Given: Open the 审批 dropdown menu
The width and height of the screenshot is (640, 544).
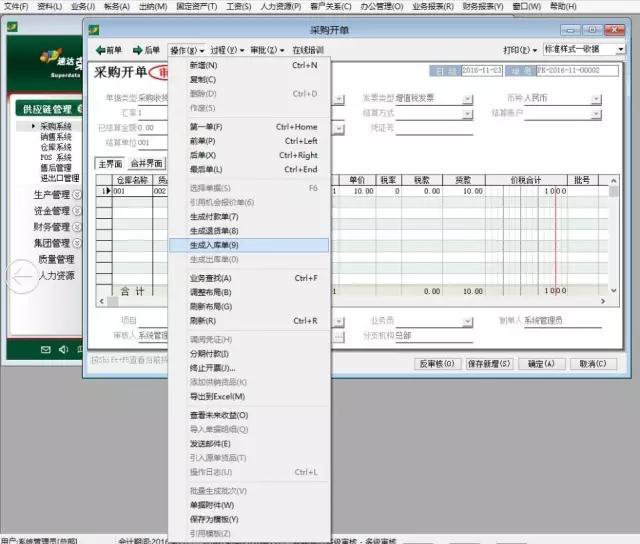Looking at the screenshot, I should [x=267, y=50].
